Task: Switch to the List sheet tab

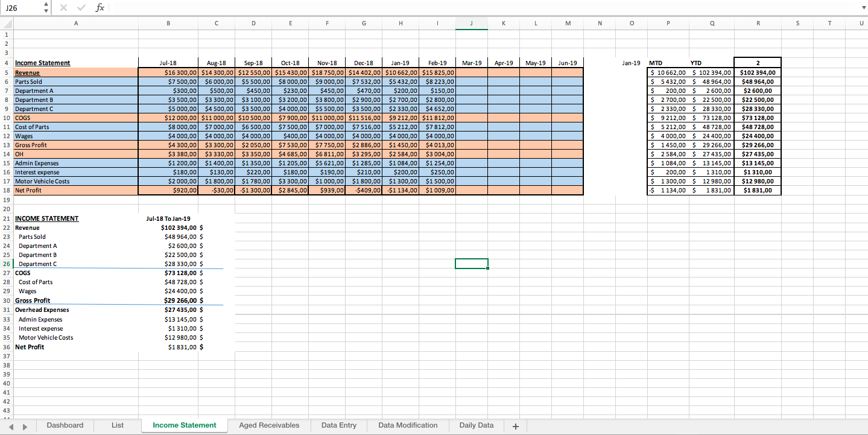Action: (x=118, y=425)
